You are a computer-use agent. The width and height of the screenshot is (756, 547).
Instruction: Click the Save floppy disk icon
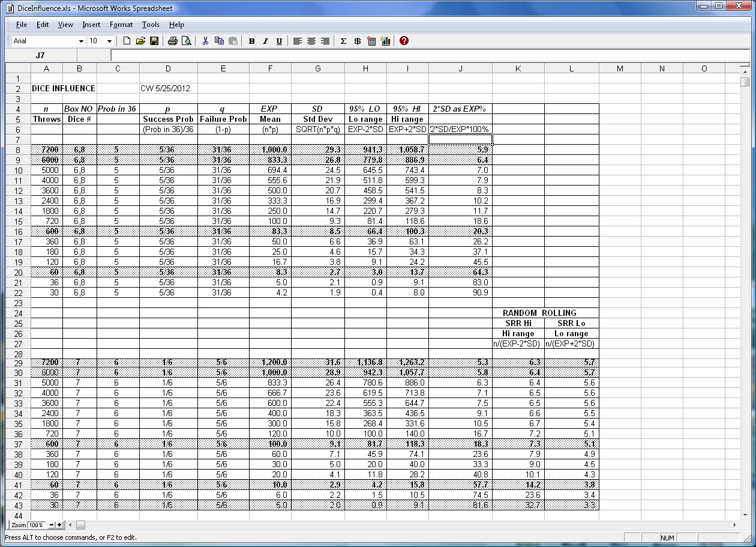[154, 41]
